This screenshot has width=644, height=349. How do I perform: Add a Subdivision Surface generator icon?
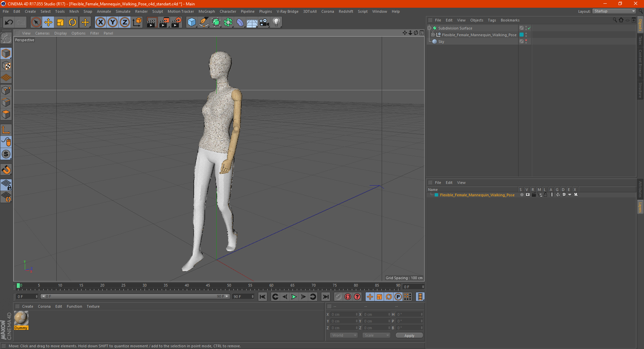coord(216,22)
